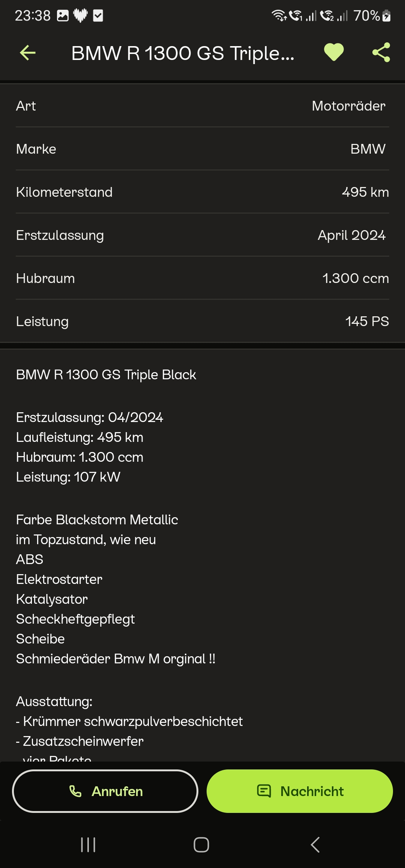Tap the battery indicator in status bar

(x=386, y=16)
